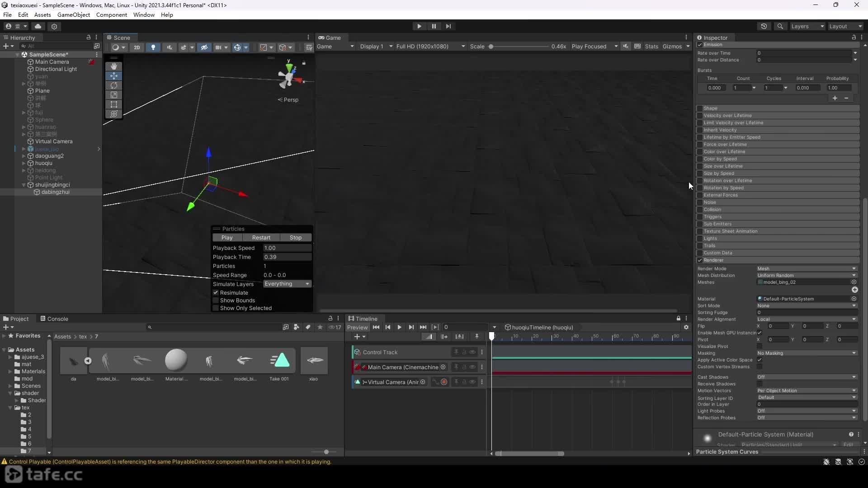The width and height of the screenshot is (868, 488).
Task: Click the Playback Time input field
Action: [288, 257]
